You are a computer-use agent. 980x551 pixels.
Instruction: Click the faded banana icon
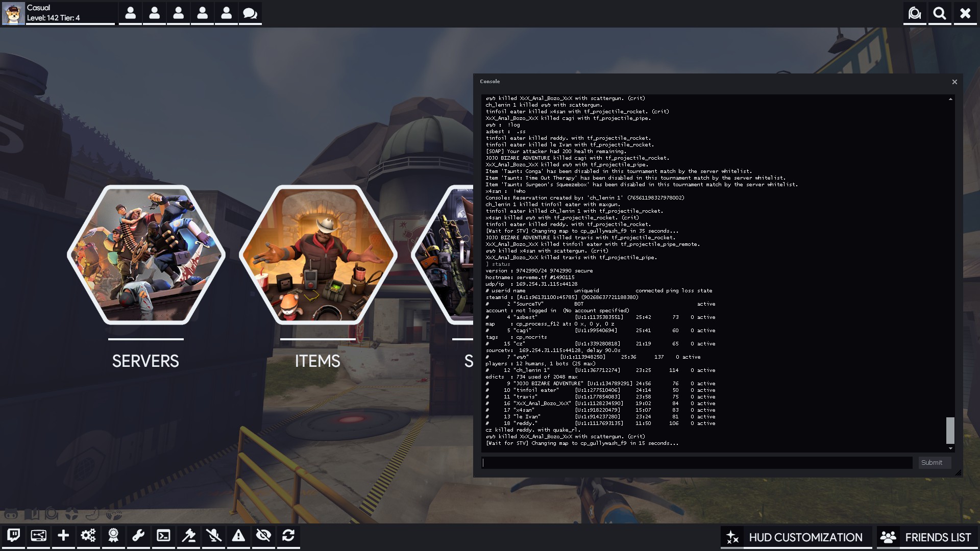(x=92, y=514)
